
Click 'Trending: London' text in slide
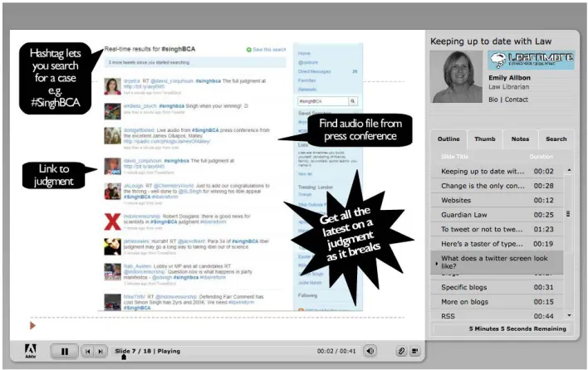point(316,187)
